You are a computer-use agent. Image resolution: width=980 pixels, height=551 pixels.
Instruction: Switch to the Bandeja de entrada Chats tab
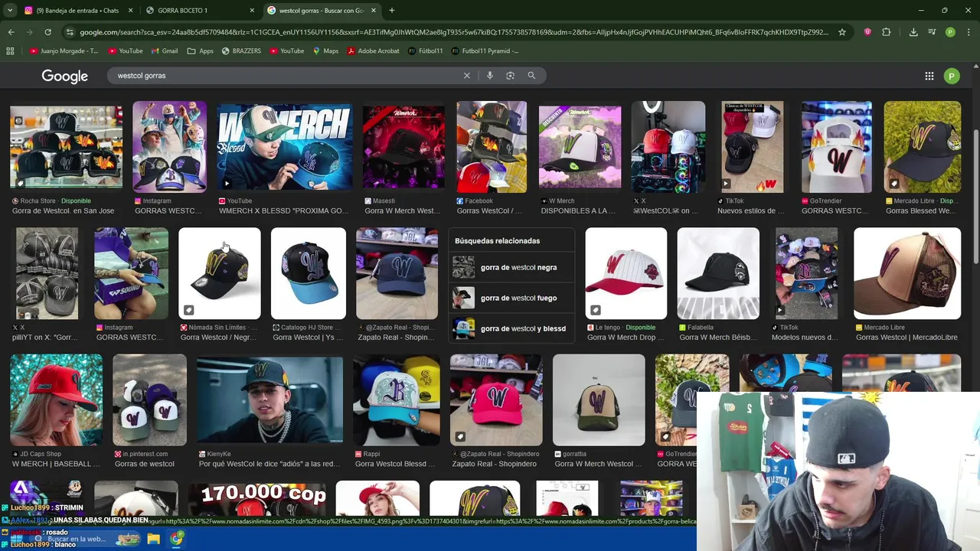pos(77,11)
